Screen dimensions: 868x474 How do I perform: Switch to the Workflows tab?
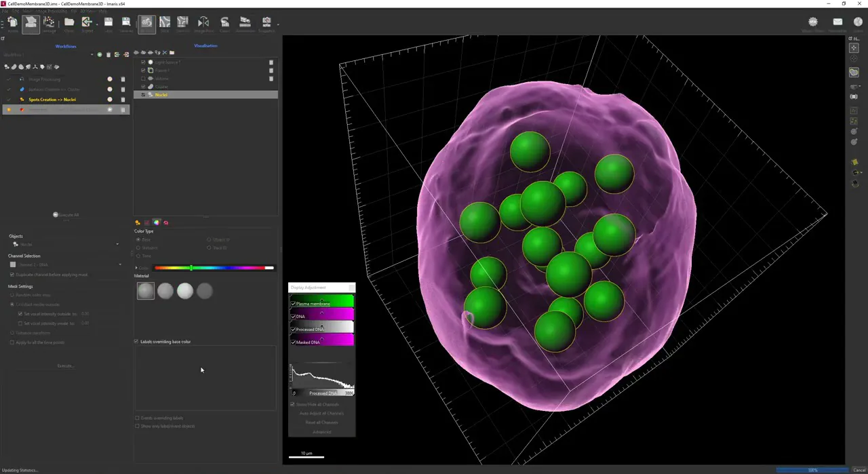pos(66,46)
